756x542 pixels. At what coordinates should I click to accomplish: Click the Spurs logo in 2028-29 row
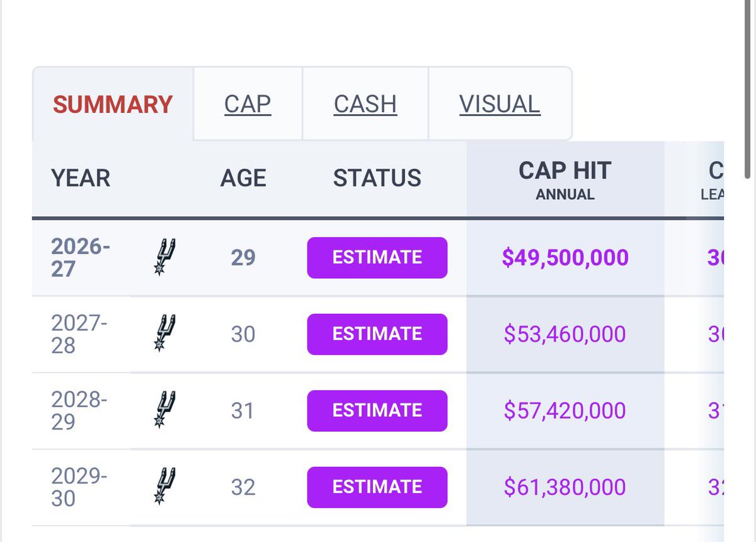pyautogui.click(x=164, y=410)
